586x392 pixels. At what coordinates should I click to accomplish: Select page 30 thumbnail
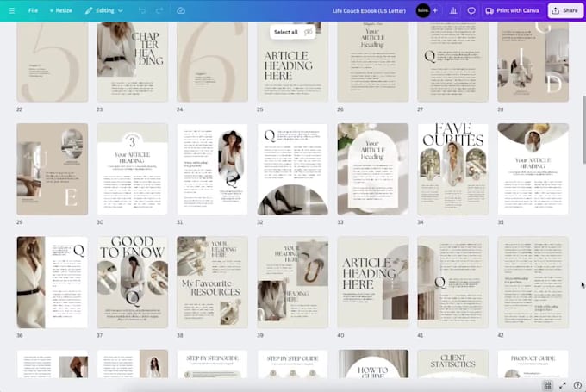click(133, 169)
